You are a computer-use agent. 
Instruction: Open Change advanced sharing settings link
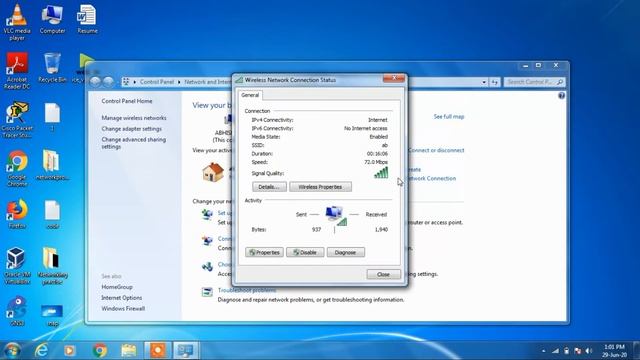tap(133, 143)
